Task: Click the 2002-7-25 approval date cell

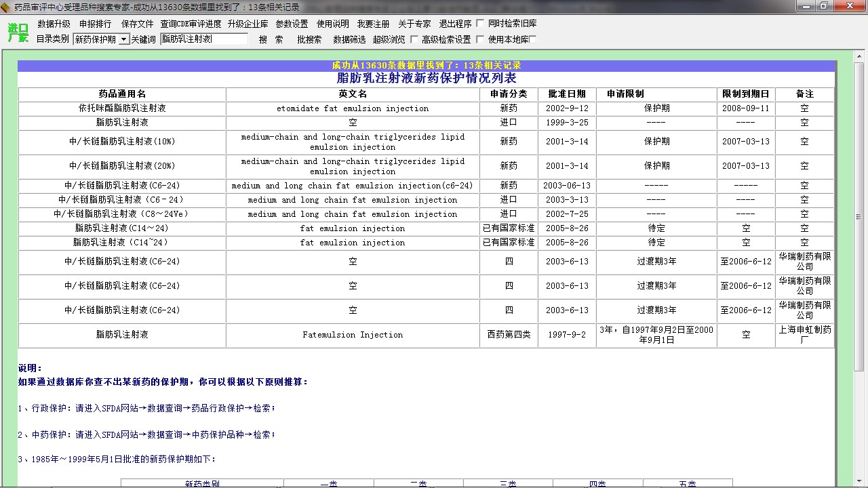Action: point(567,214)
